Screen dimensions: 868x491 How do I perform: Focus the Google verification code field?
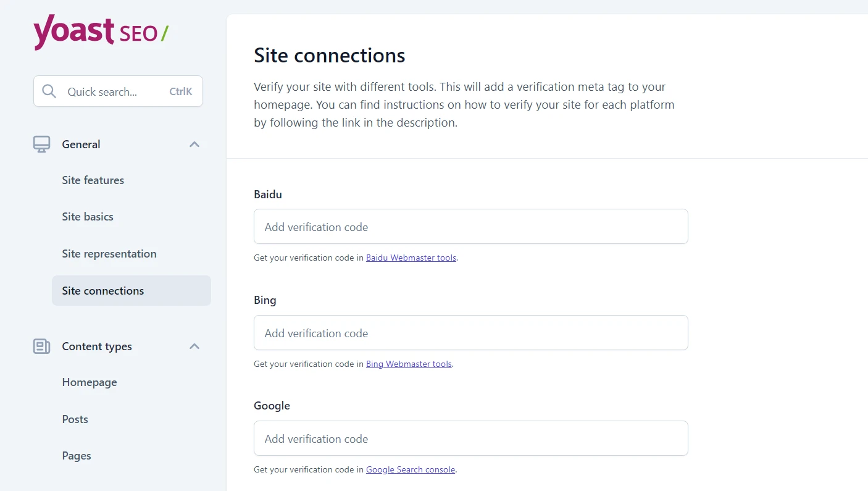(x=471, y=439)
